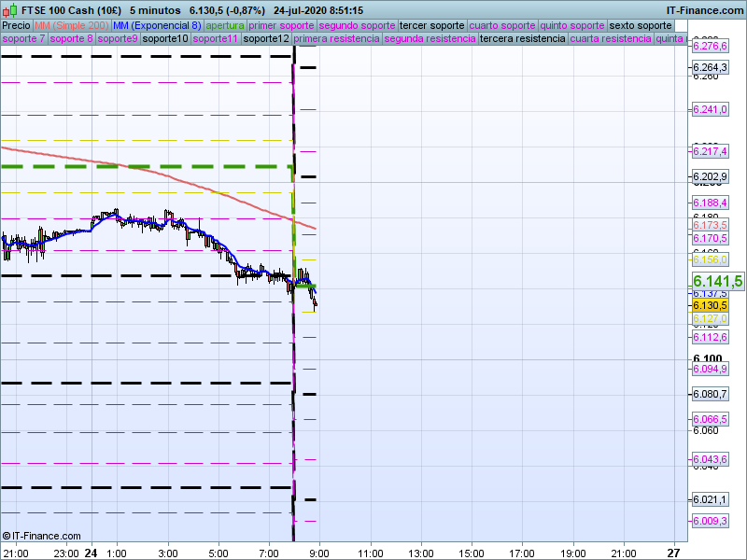Click the 6.009,3 price level label
The height and width of the screenshot is (560, 747).
coord(710,520)
